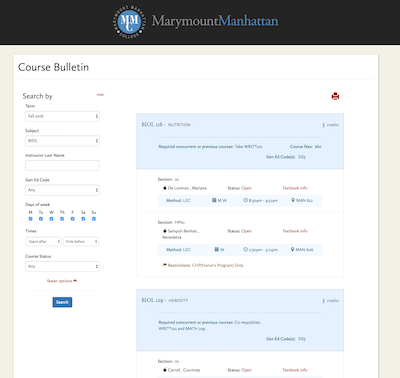The image size is (400, 378).
Task: Click instructor icon beside De Lorenzo, Mariana
Action: pos(165,188)
